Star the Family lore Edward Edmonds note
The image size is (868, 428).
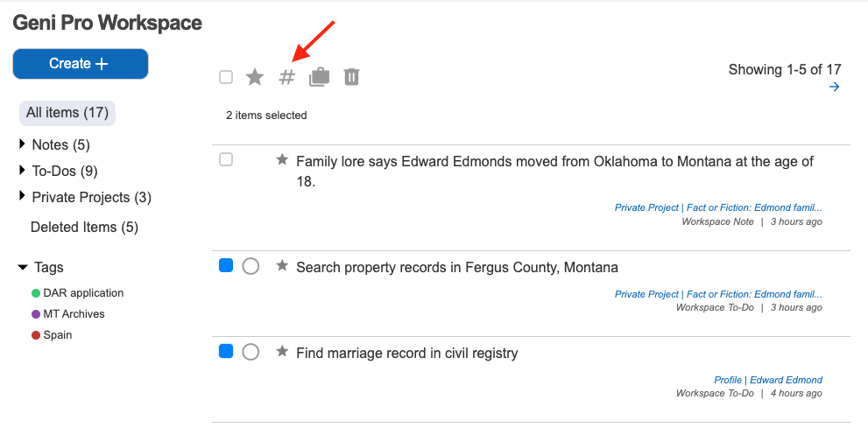(282, 159)
